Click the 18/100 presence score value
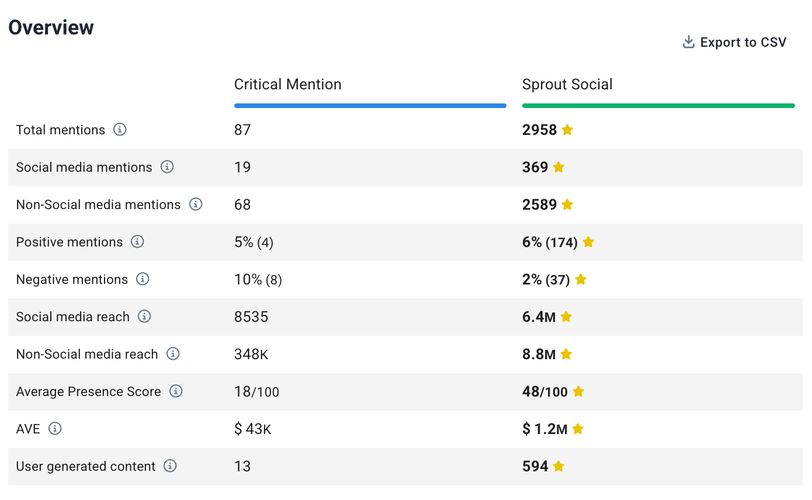Screen dimensions: 812x500 pyautogui.click(x=257, y=391)
